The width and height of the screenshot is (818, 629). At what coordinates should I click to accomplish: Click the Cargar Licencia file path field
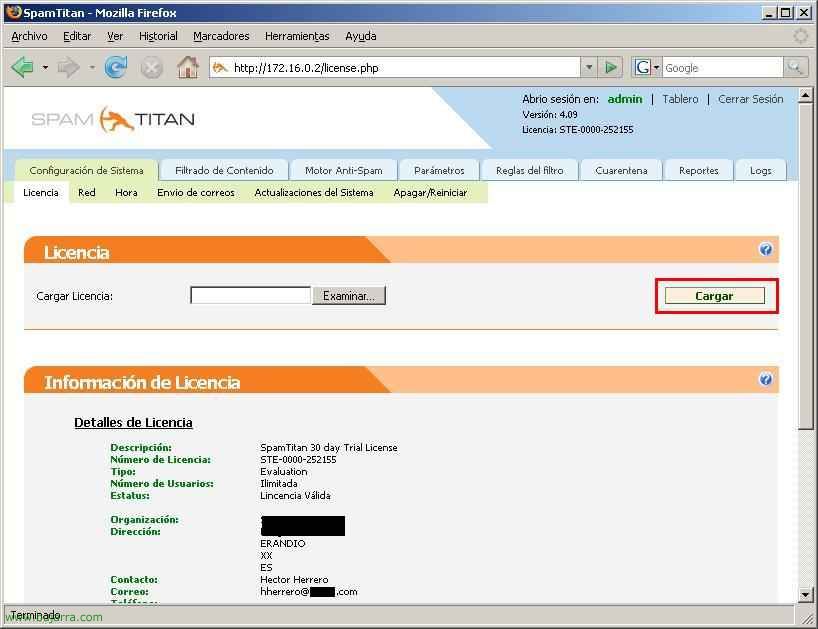[250, 296]
